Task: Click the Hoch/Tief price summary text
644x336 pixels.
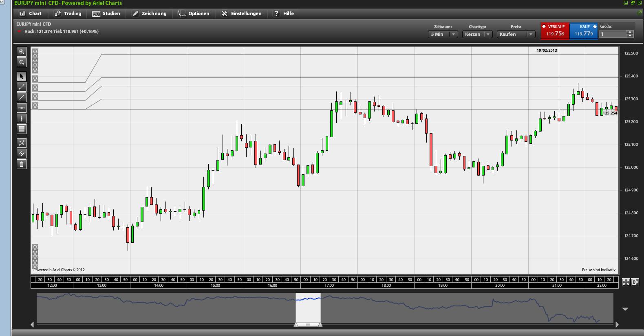Action: pos(61,31)
